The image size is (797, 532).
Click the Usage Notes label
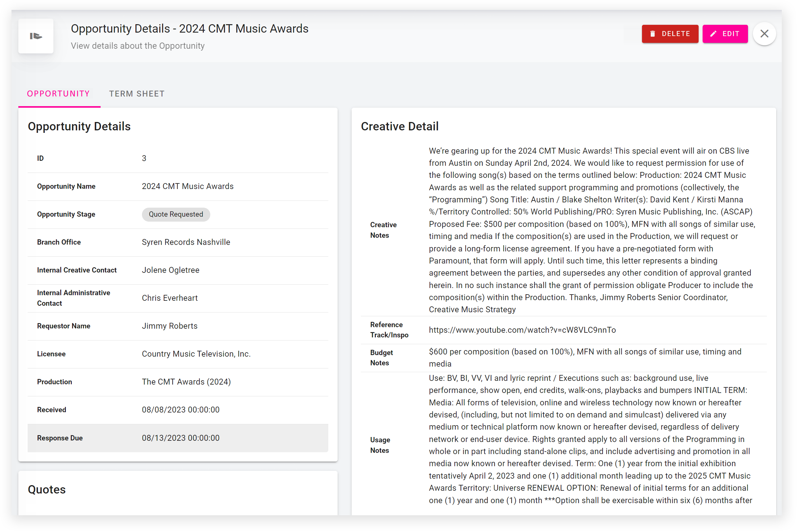(380, 445)
